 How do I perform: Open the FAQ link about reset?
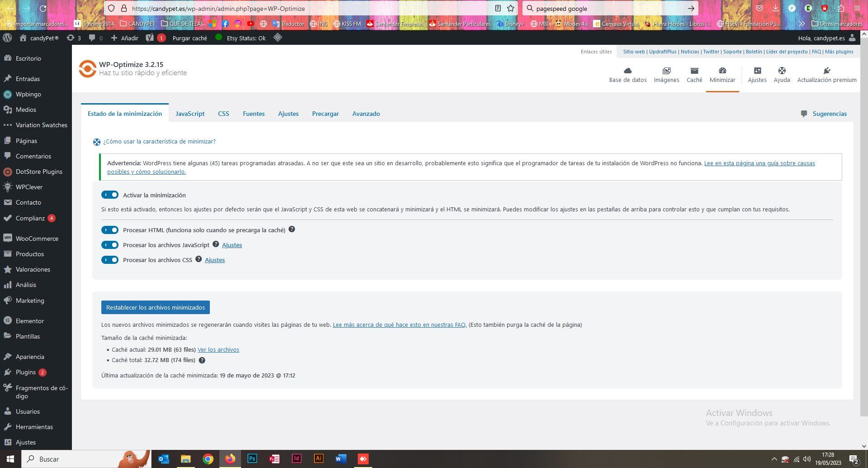(399, 325)
